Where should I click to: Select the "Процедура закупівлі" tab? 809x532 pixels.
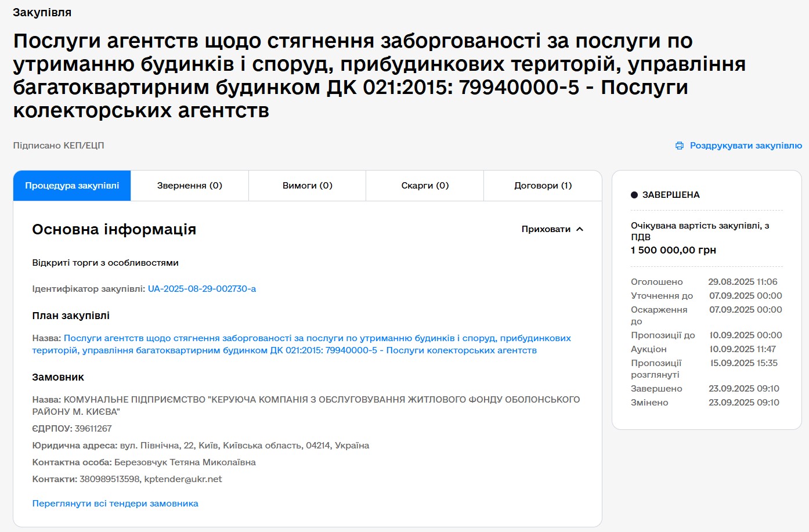pos(72,186)
